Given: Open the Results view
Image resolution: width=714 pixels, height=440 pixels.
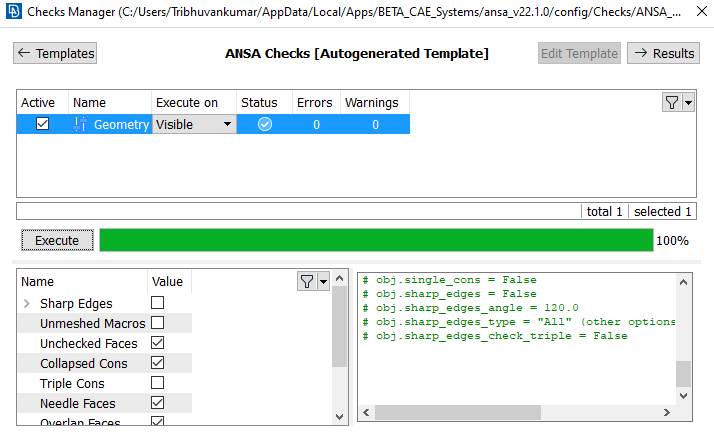Looking at the screenshot, I should click(x=663, y=53).
